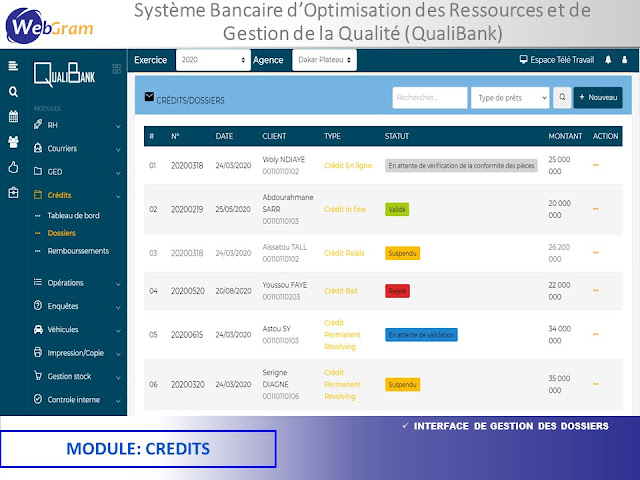Select the Dossiers submenu item
Viewport: 640px width, 480px height.
[x=62, y=233]
